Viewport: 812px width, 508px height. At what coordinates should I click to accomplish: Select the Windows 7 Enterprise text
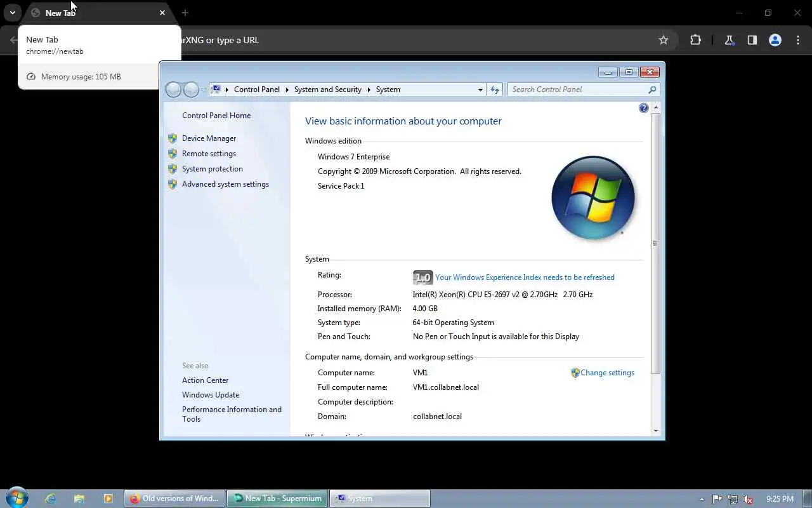(354, 157)
